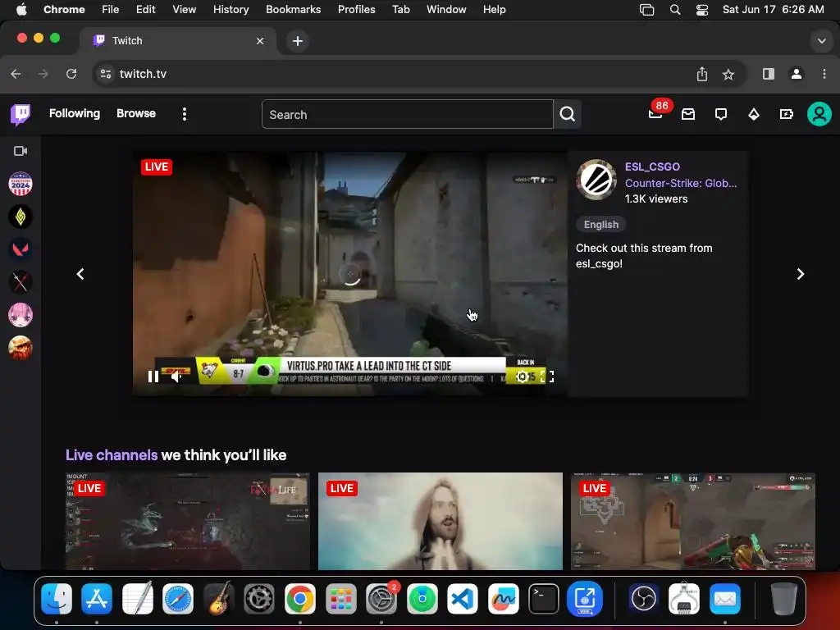Click the 'Sat Jun 17 6:26 AM' clock
This screenshot has width=840, height=630.
tap(773, 10)
